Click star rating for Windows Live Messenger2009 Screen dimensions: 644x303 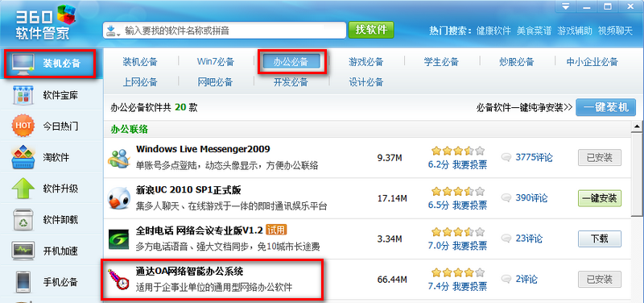point(458,151)
